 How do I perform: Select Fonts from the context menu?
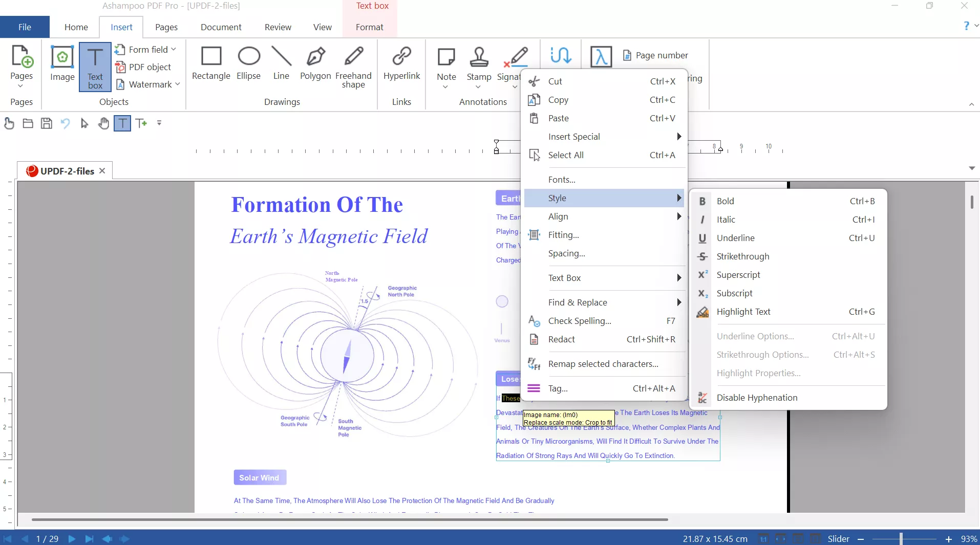[x=562, y=180]
